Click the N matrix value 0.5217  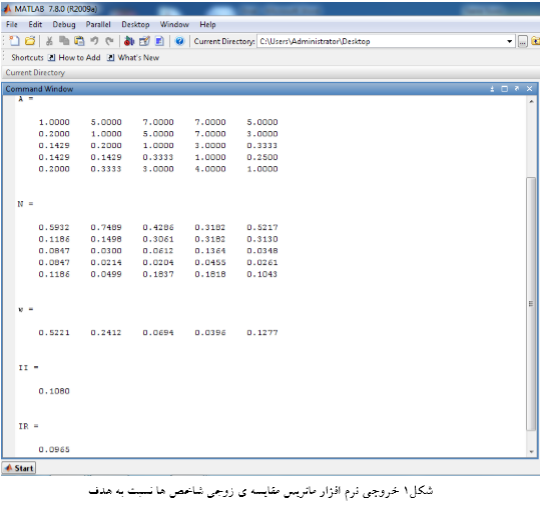click(262, 227)
